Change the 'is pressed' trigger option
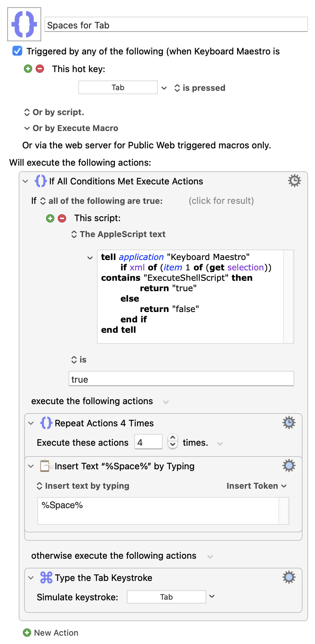The image size is (315, 644). [200, 88]
